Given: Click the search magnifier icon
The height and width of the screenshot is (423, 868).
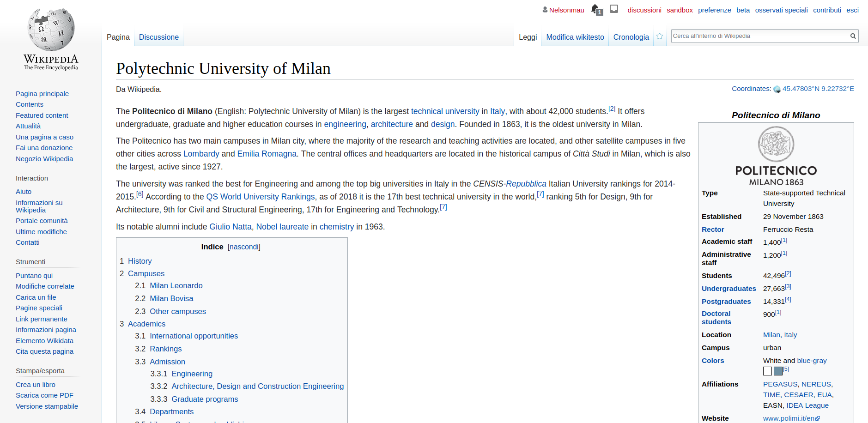Looking at the screenshot, I should [853, 36].
